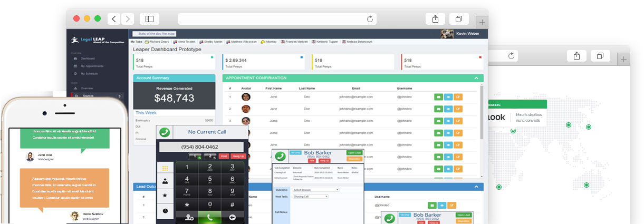
Task: Open the dialer recent calls clock tab
Action: 165,210
